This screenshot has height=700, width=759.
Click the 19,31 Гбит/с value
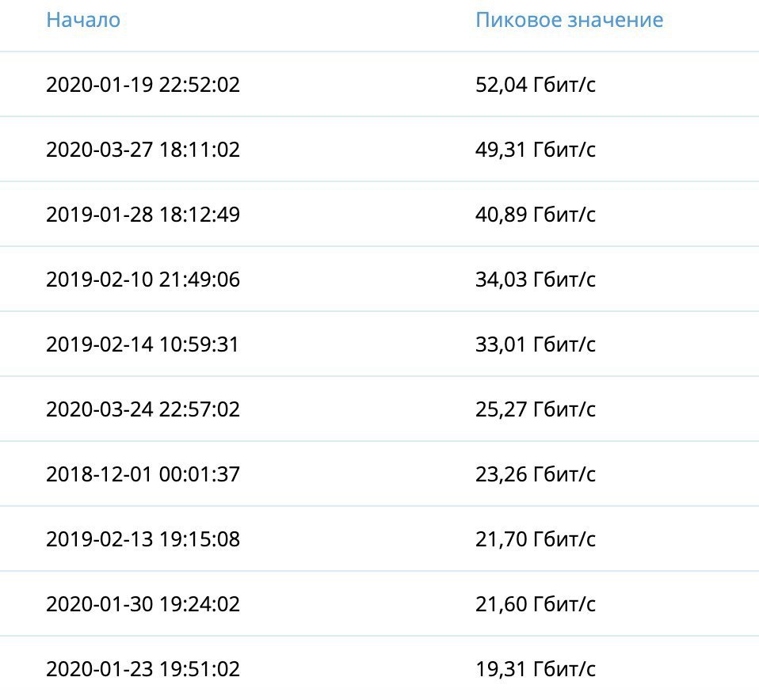point(536,669)
